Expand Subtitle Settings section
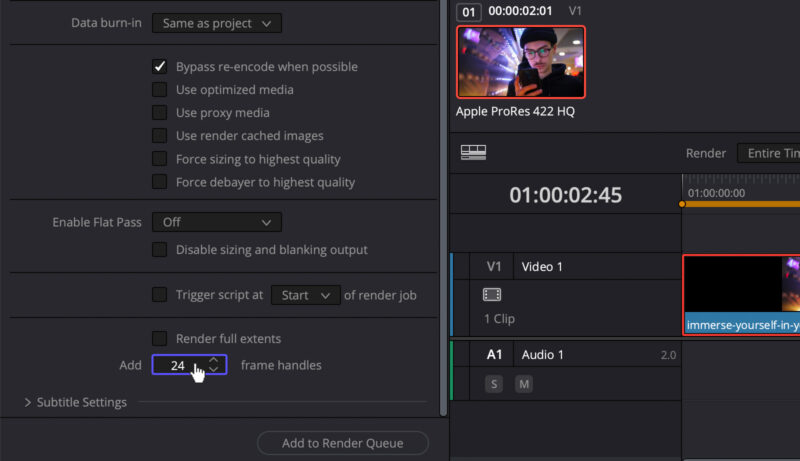The image size is (800, 461). coord(28,402)
